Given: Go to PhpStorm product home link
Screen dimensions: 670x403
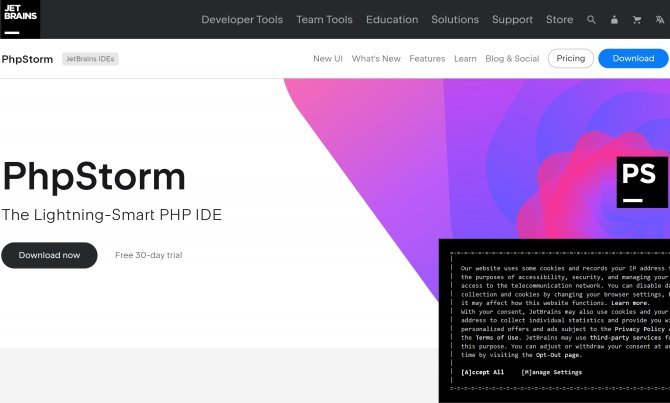Looking at the screenshot, I should (27, 59).
